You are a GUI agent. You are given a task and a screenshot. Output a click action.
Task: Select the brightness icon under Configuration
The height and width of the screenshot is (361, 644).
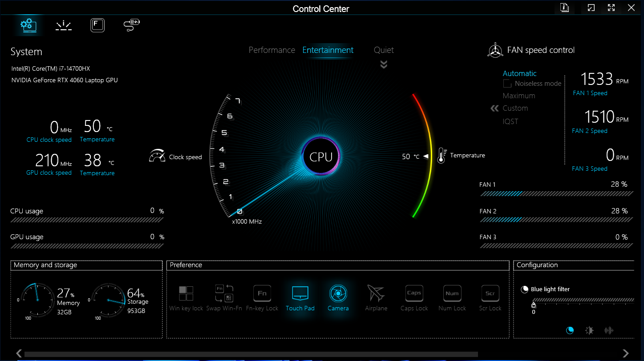click(589, 330)
